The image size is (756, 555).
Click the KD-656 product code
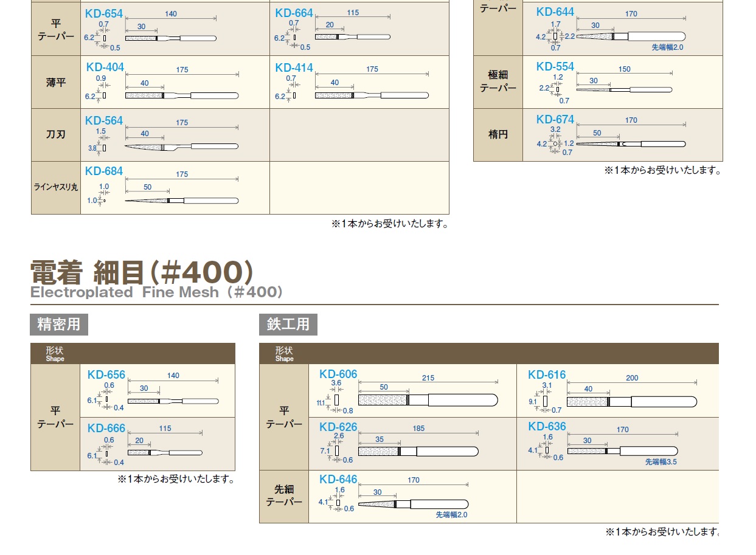tap(106, 375)
